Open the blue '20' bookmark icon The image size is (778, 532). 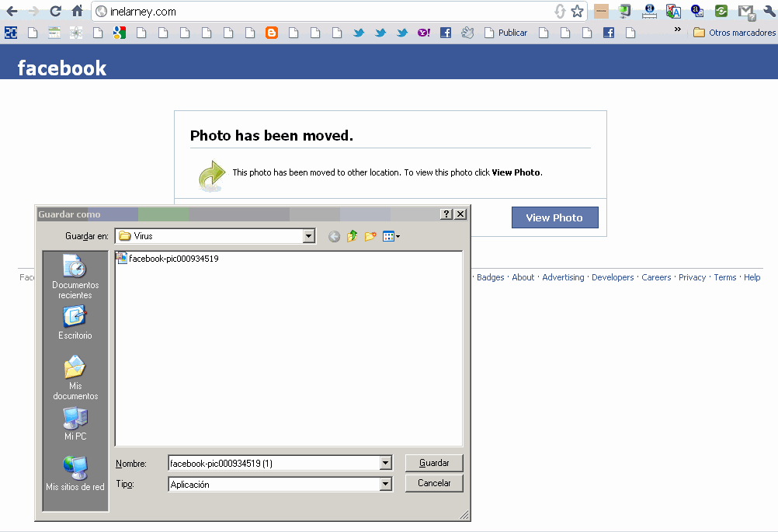click(x=10, y=33)
